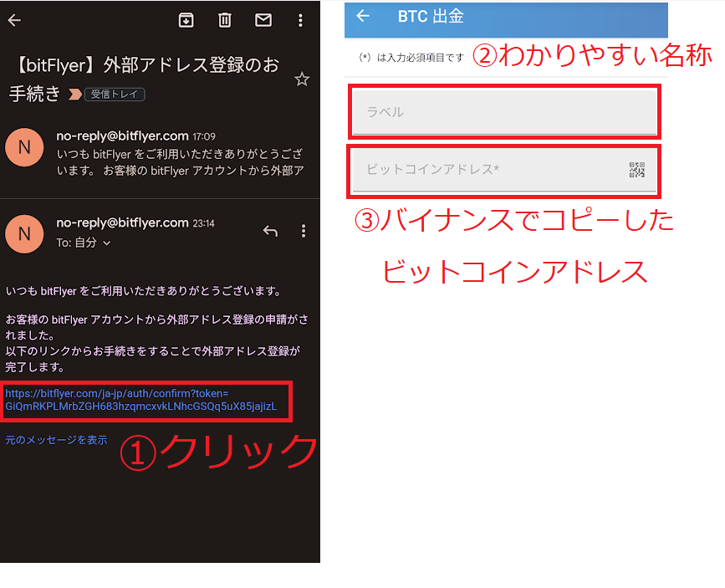Mark email as unread envelope icon
This screenshot has width=725, height=588.
pos(263,20)
